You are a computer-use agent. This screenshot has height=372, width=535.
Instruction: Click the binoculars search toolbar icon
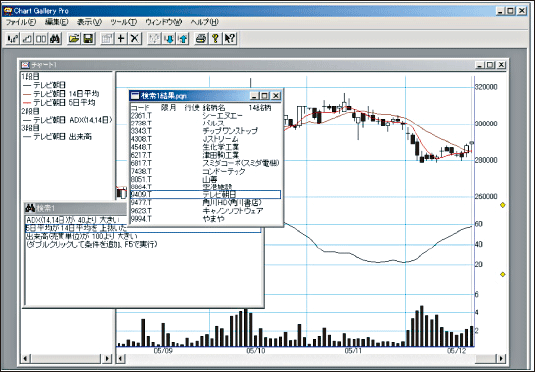click(55, 39)
